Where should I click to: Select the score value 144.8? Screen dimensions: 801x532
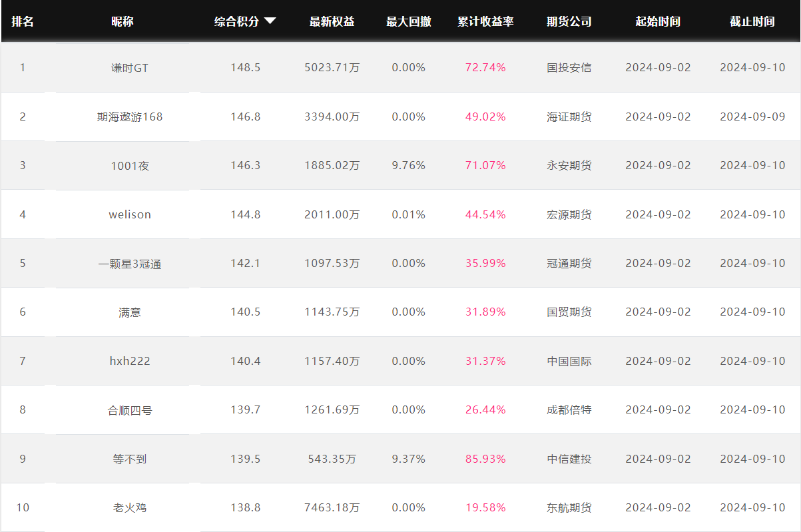(246, 214)
